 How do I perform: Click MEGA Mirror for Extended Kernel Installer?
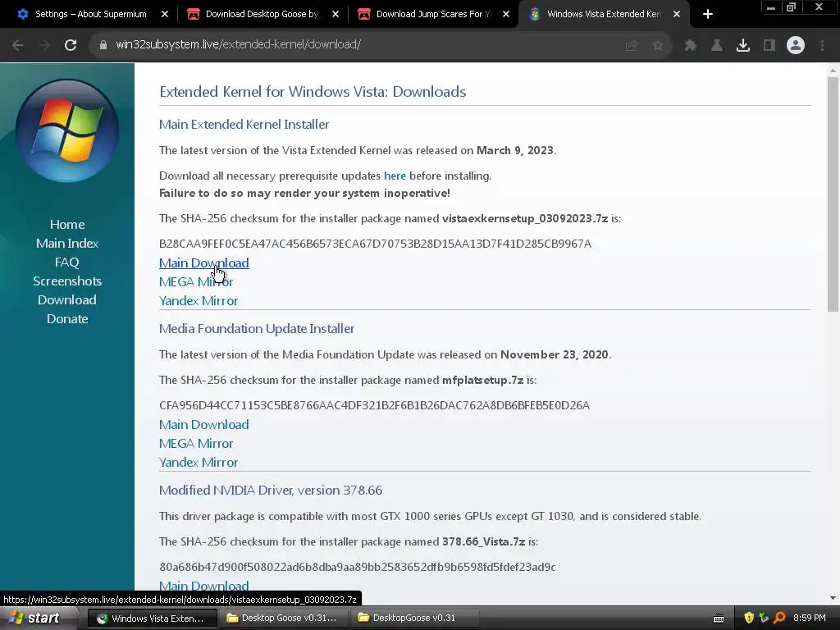(x=195, y=282)
